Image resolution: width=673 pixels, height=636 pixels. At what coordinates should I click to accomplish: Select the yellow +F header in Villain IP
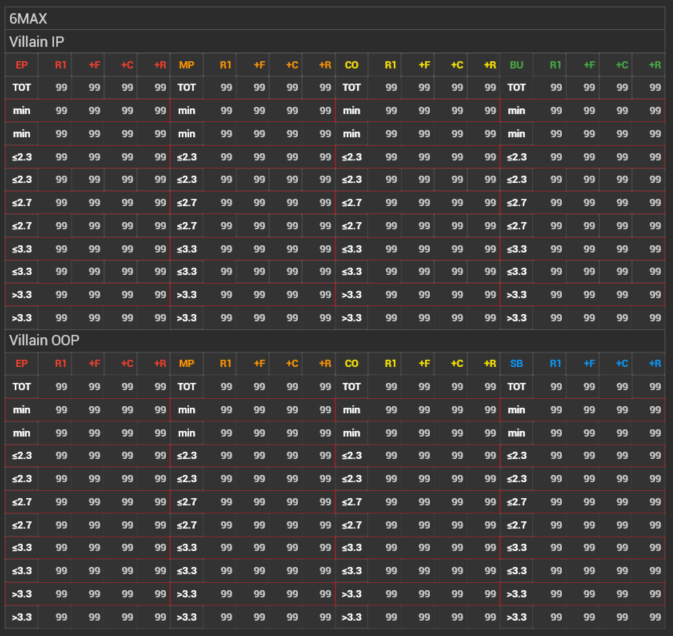pos(424,65)
